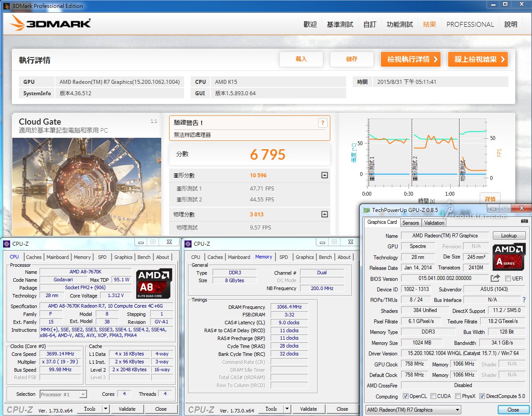This screenshot has height=416, width=532.
Task: Open the 說明 help section in 3DMark
Action: point(511,25)
